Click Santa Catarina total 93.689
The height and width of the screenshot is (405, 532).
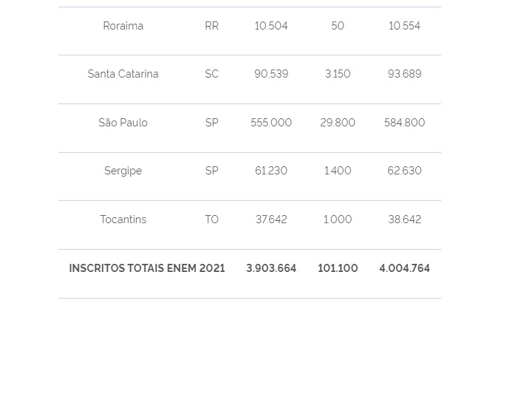[x=404, y=74]
